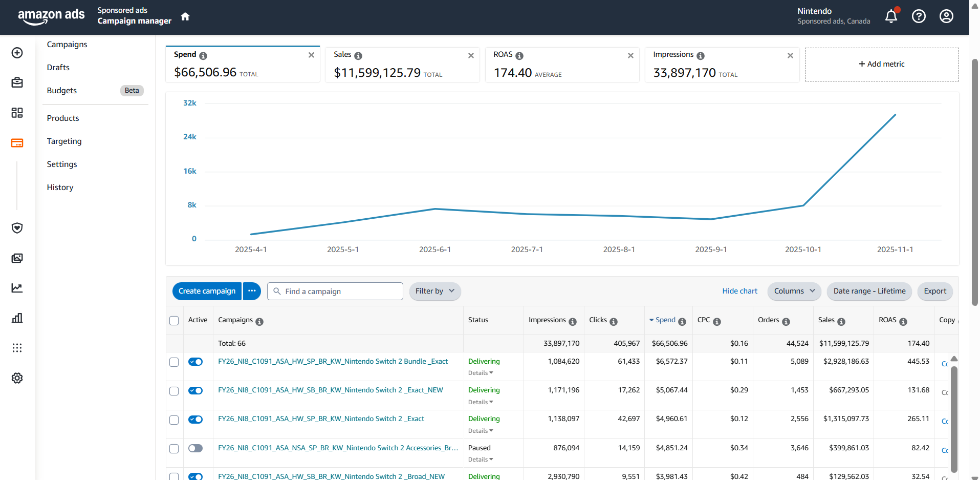Viewport: 980px width, 480px height.
Task: Open the user account profile icon
Action: (x=946, y=16)
